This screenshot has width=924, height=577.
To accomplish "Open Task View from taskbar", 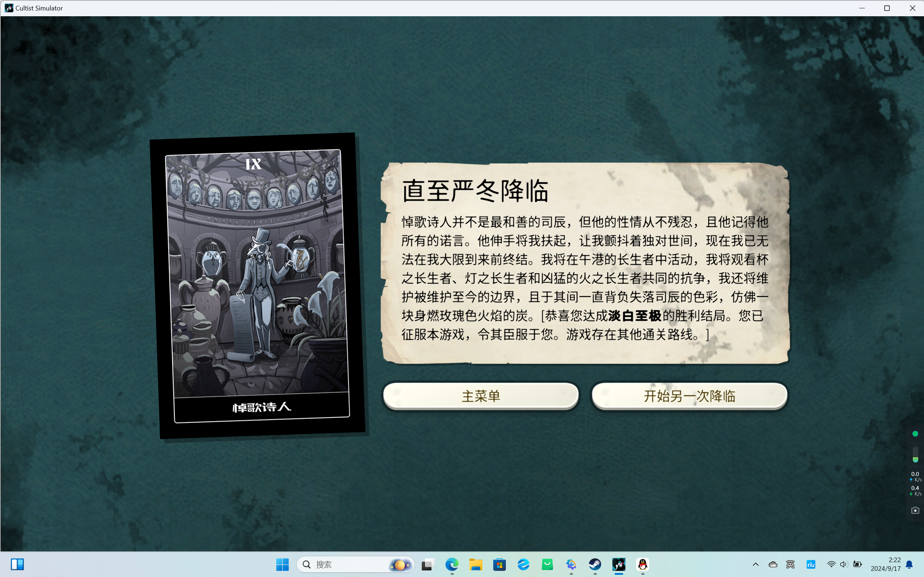I will (428, 564).
